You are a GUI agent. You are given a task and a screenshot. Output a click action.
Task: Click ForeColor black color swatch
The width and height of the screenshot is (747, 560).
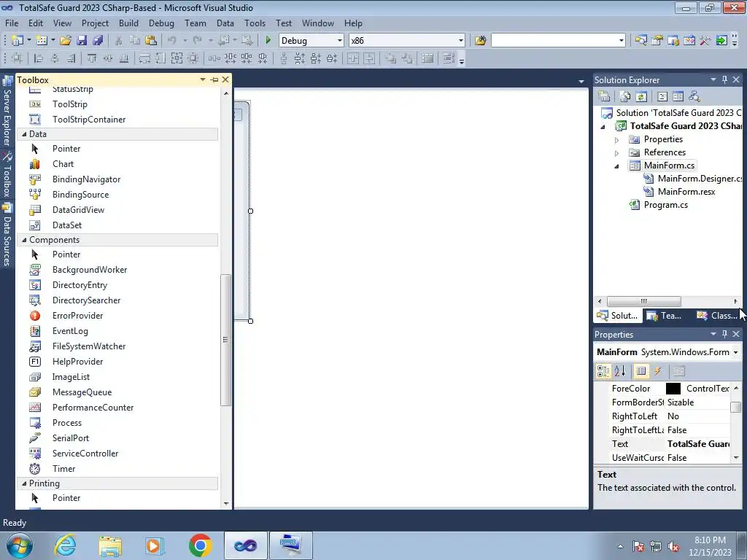point(673,389)
